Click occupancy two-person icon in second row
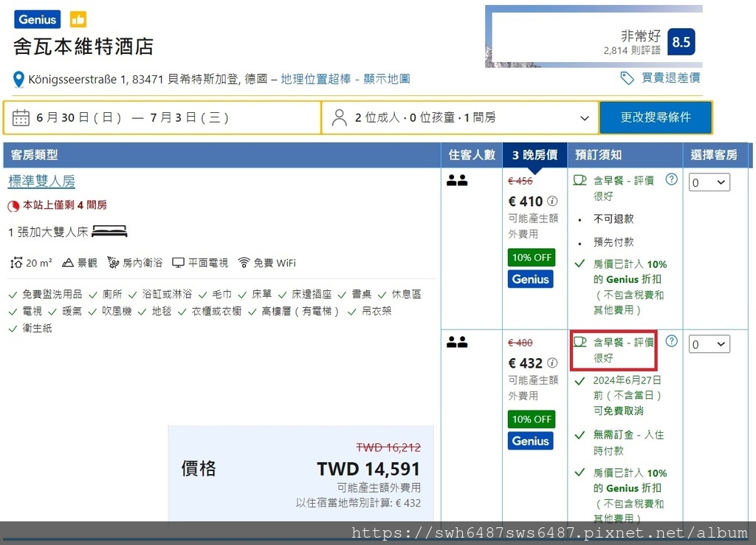 coord(457,342)
